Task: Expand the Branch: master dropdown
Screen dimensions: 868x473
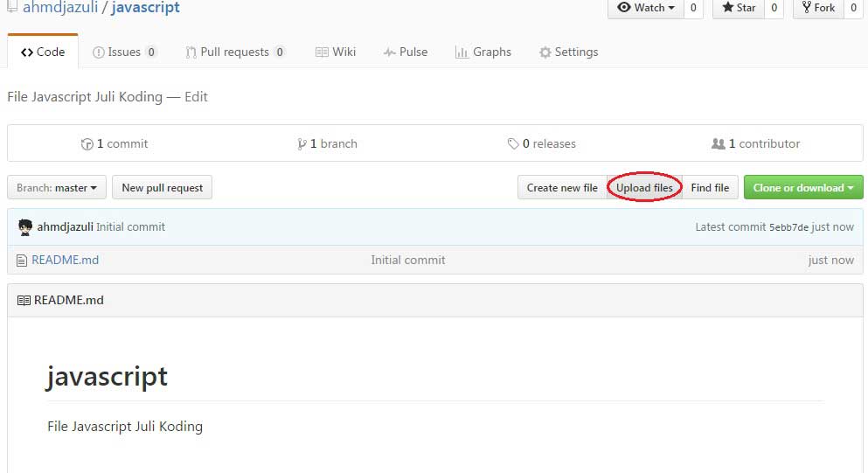Action: tap(57, 188)
